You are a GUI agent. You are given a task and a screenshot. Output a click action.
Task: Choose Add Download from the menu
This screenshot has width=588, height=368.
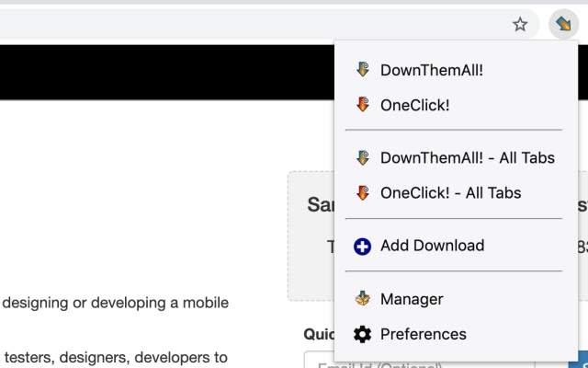432,247
